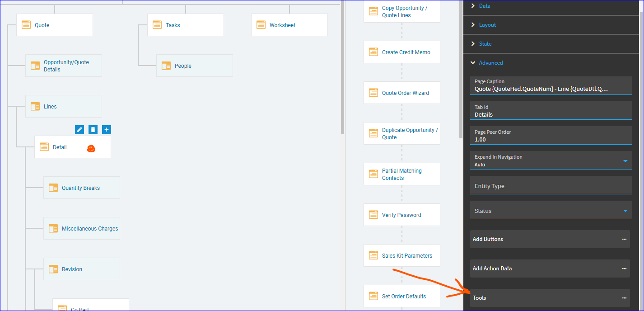Select the Quantity Breaks label

81,188
